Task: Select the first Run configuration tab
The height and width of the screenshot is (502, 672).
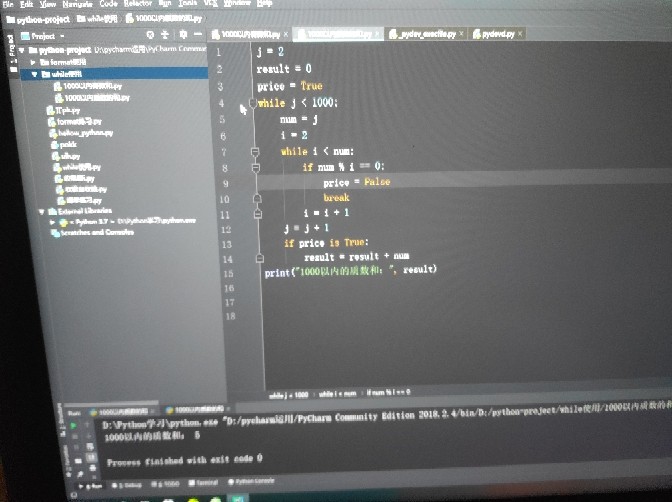Action: pyautogui.click(x=123, y=412)
